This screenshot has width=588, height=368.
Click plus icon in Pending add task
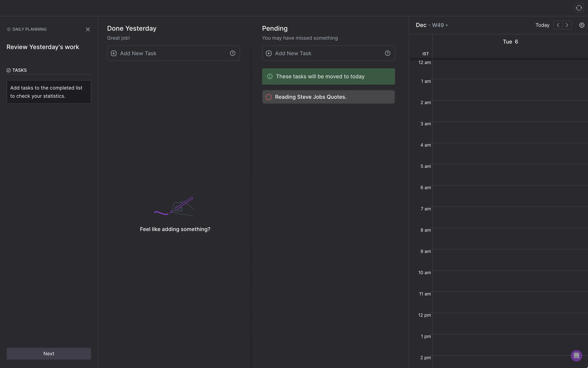pyautogui.click(x=269, y=53)
